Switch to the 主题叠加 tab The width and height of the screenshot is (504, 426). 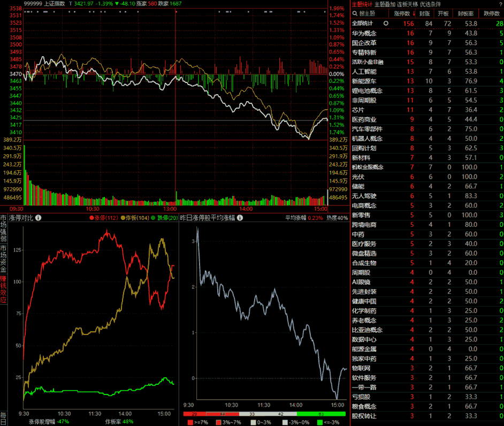(x=385, y=4)
